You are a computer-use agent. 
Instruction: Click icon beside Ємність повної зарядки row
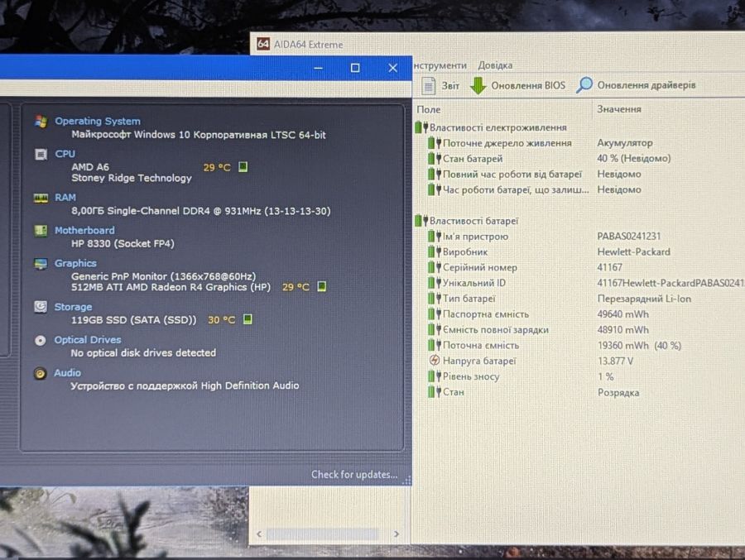(x=435, y=330)
